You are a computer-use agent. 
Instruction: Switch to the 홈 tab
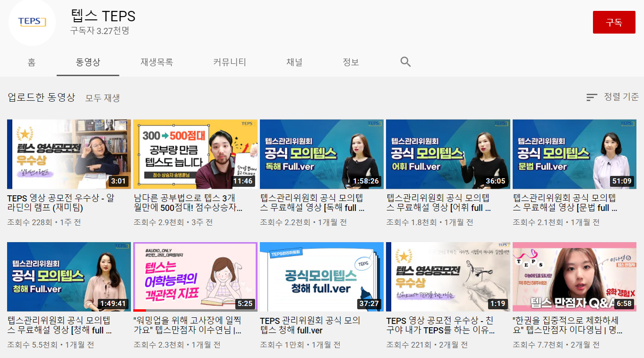pos(32,62)
